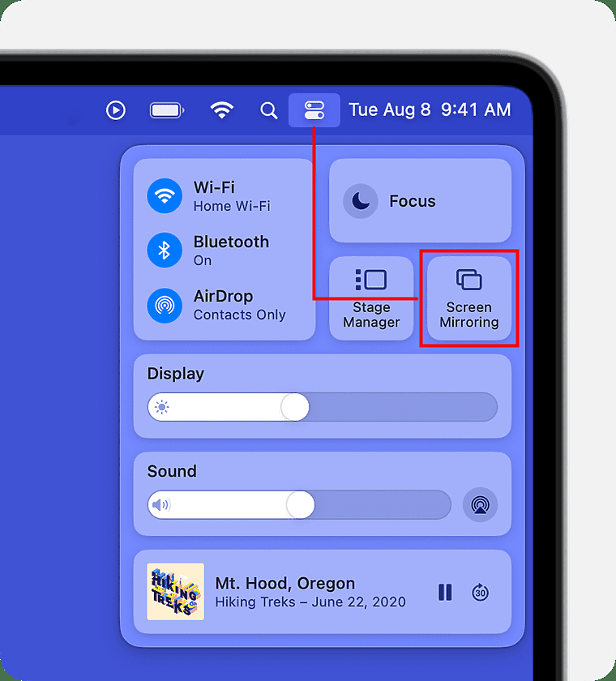Open the Now Playing menu bar icon
Image resolution: width=616 pixels, height=681 pixels.
[x=116, y=110]
